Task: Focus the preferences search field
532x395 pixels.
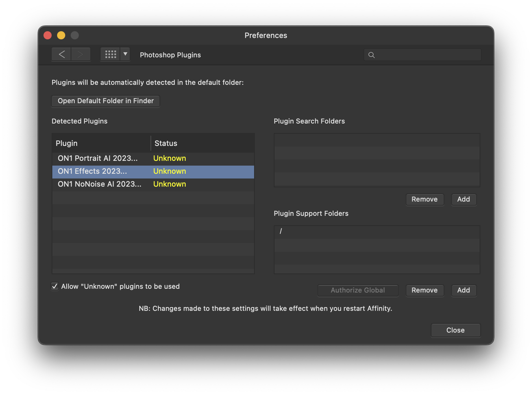Action: [x=423, y=55]
